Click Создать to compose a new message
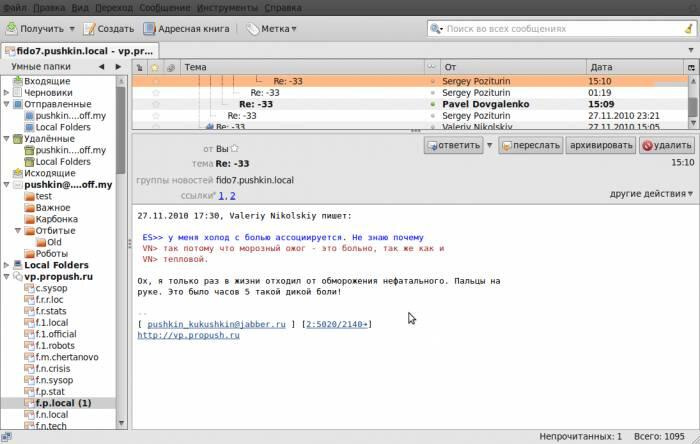Screen dimensions: 700x444 pos(108,29)
